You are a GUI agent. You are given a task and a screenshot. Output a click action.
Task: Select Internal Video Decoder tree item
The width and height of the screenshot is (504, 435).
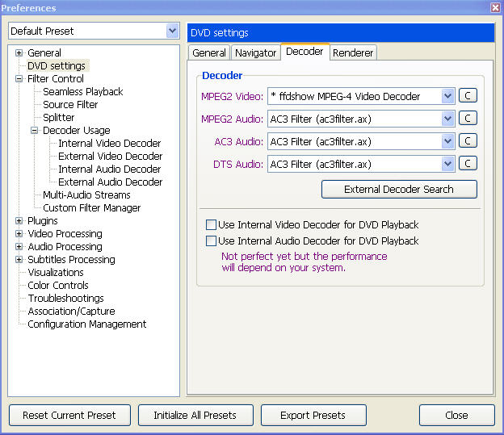click(x=109, y=144)
